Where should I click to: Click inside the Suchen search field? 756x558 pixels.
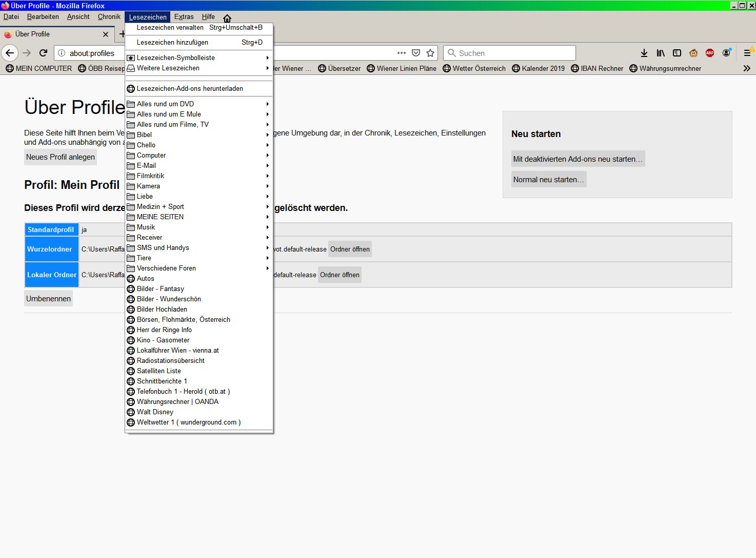[x=509, y=52]
